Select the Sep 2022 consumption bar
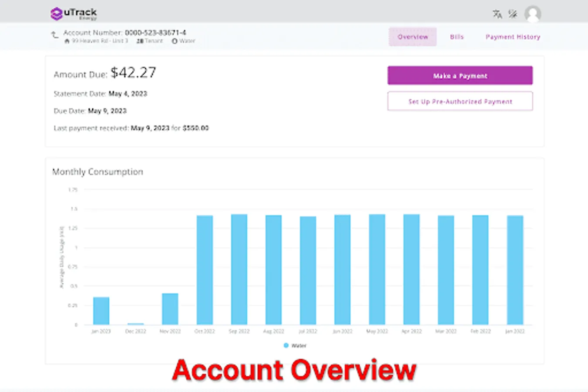Screen dimensions: 588x392 239,270
